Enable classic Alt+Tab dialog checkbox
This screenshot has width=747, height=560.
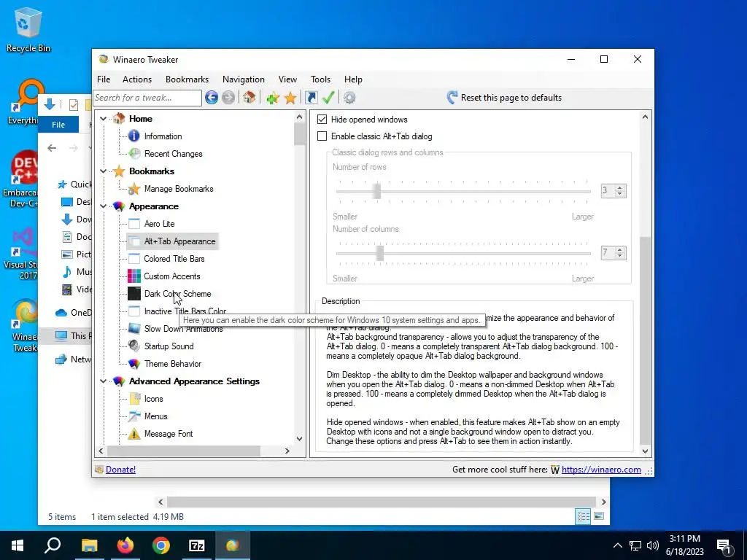pyautogui.click(x=322, y=136)
